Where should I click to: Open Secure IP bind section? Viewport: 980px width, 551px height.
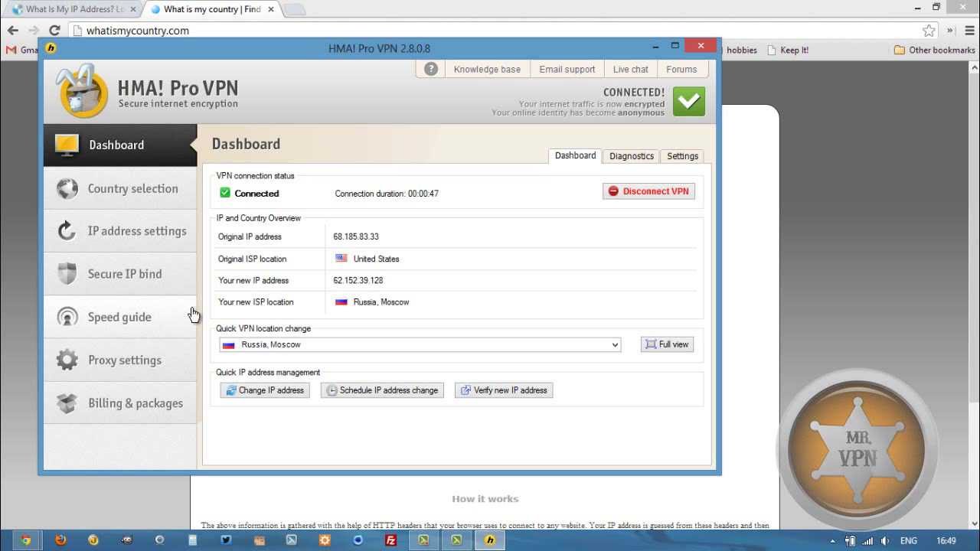(x=120, y=274)
